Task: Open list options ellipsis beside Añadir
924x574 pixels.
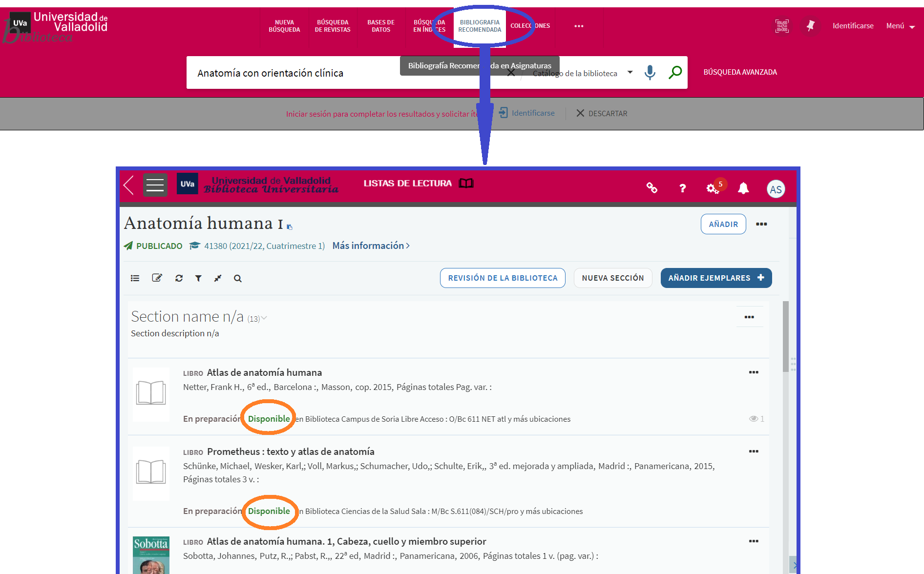Action: (761, 224)
